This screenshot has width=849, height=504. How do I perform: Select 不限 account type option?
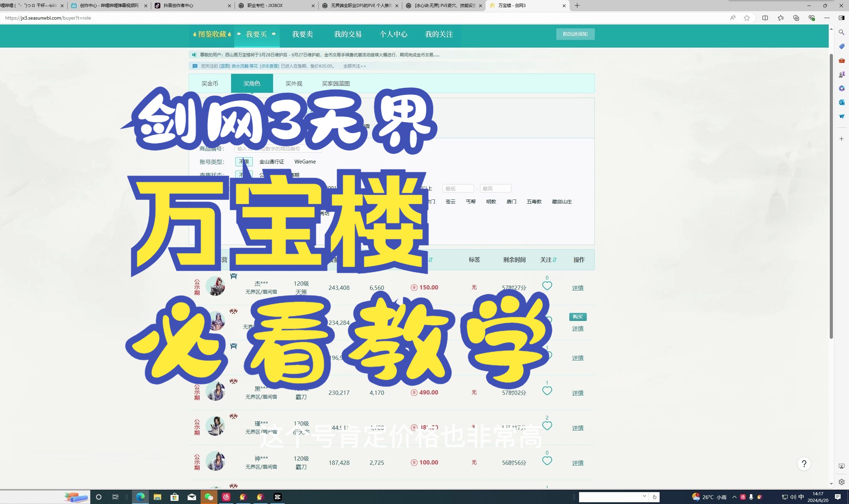click(244, 162)
